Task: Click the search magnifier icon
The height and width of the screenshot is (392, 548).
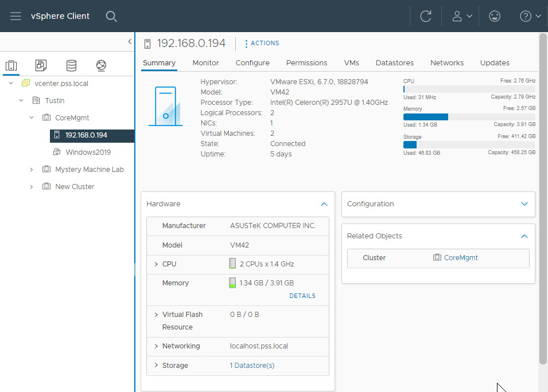Action: pyautogui.click(x=111, y=16)
